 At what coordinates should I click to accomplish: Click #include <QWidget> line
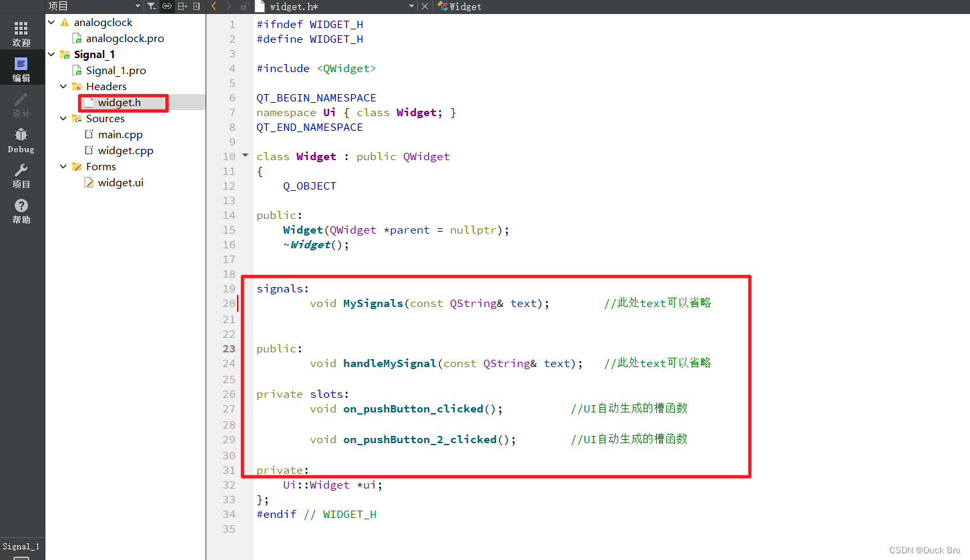click(x=316, y=68)
